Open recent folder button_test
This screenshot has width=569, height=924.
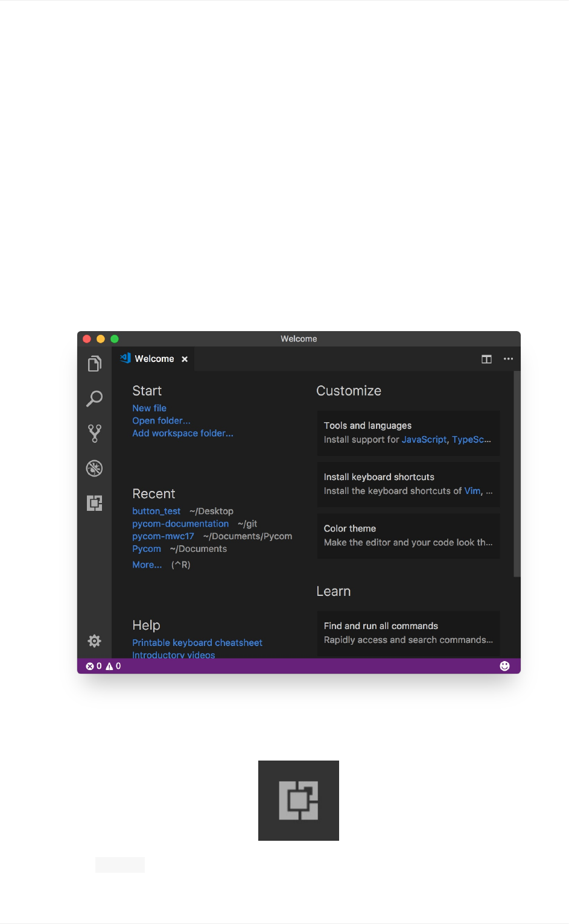click(x=156, y=511)
